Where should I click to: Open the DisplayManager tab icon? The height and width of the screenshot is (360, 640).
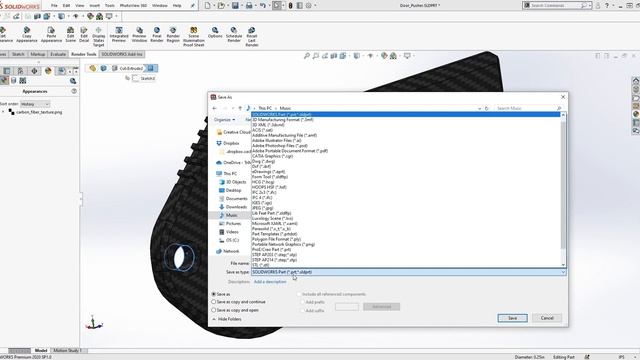point(48,71)
